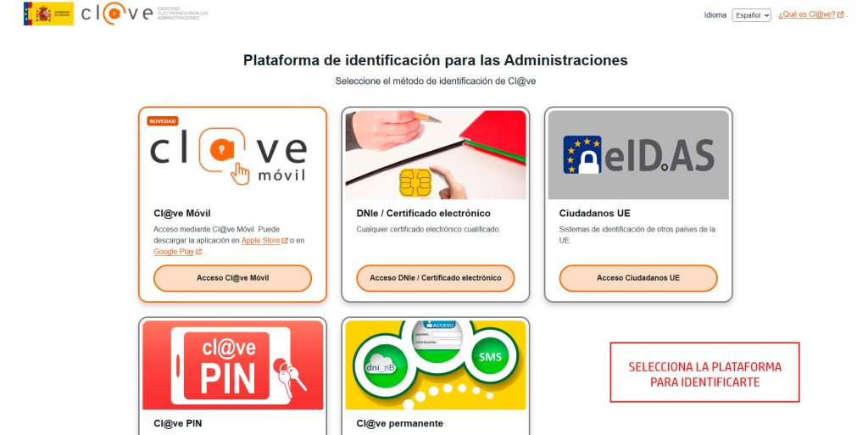868x435 pixels.
Task: Click the Cl@ve PIN card image
Action: (232, 365)
